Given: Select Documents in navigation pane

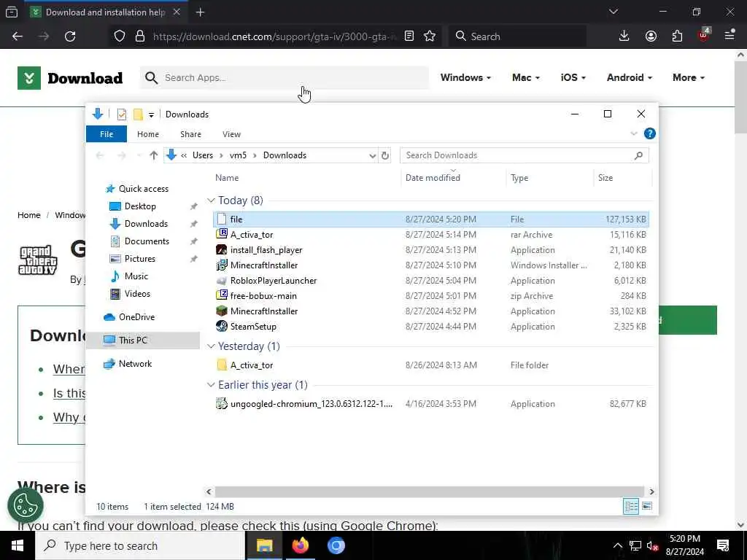Looking at the screenshot, I should tap(147, 241).
